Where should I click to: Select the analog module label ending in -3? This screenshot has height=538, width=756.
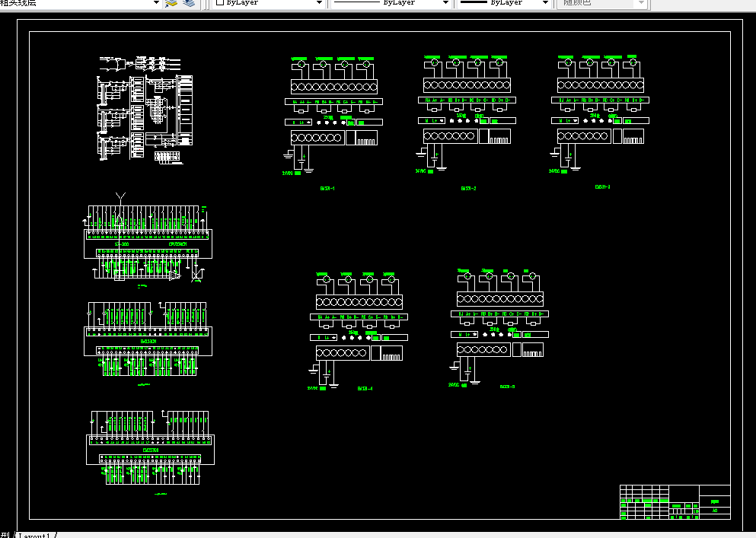(602, 187)
